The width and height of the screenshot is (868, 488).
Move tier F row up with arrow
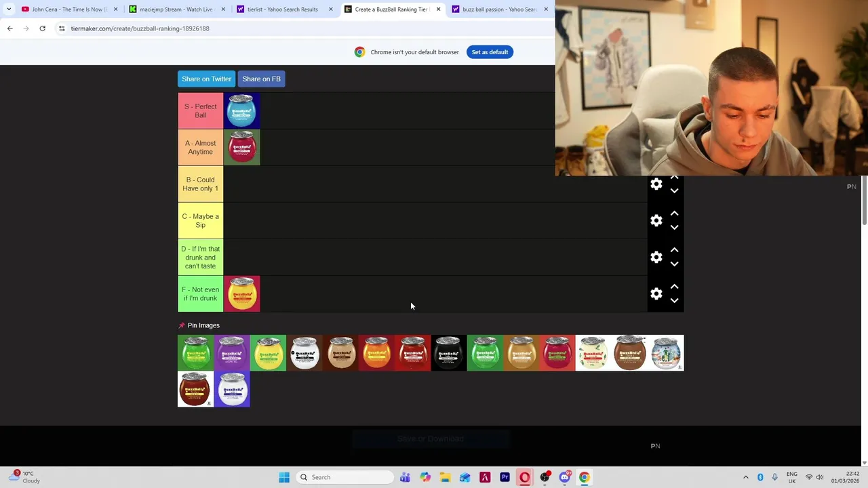[674, 287]
